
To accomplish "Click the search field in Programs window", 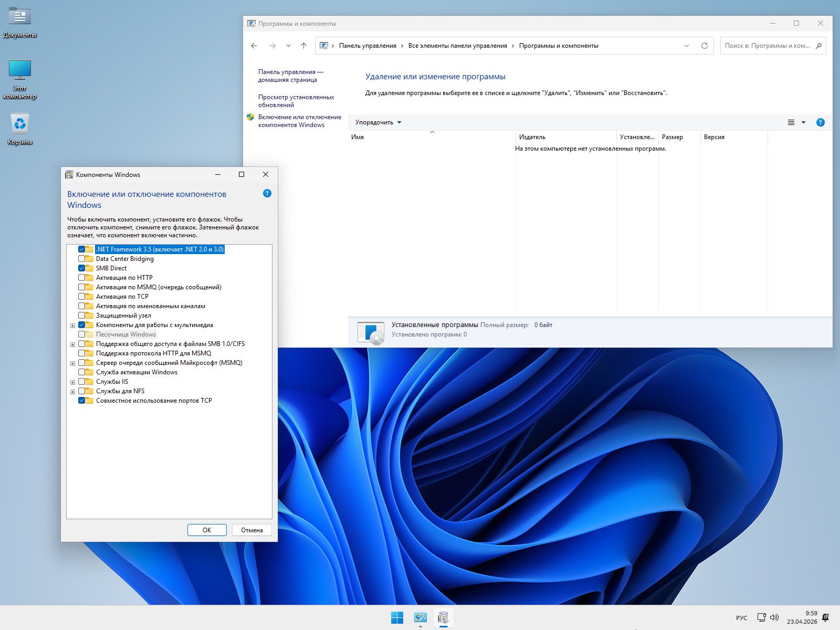I will (x=768, y=46).
